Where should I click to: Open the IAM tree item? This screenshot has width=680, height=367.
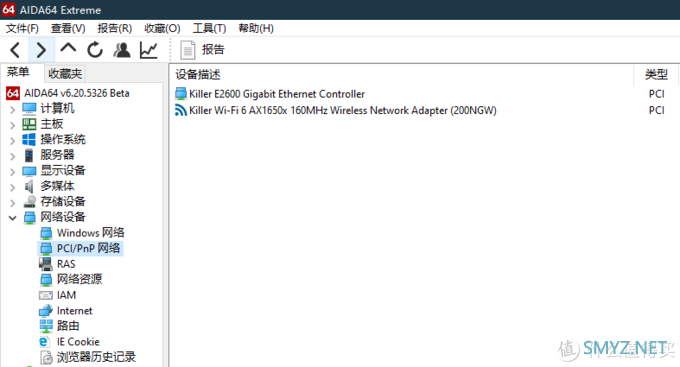(x=66, y=295)
